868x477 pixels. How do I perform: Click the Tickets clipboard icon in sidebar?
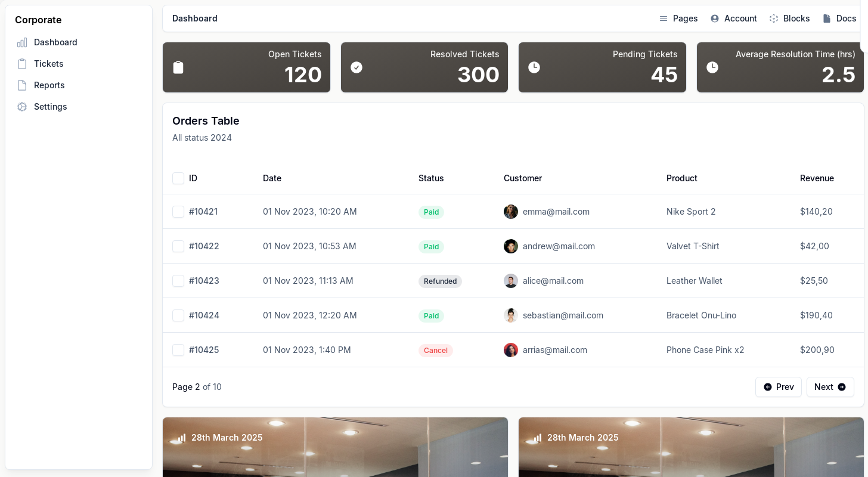22,64
